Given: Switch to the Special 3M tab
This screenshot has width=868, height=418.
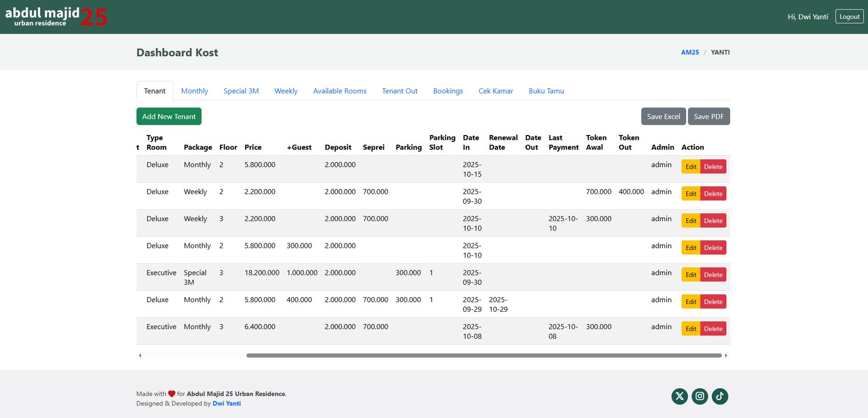Looking at the screenshot, I should point(241,91).
